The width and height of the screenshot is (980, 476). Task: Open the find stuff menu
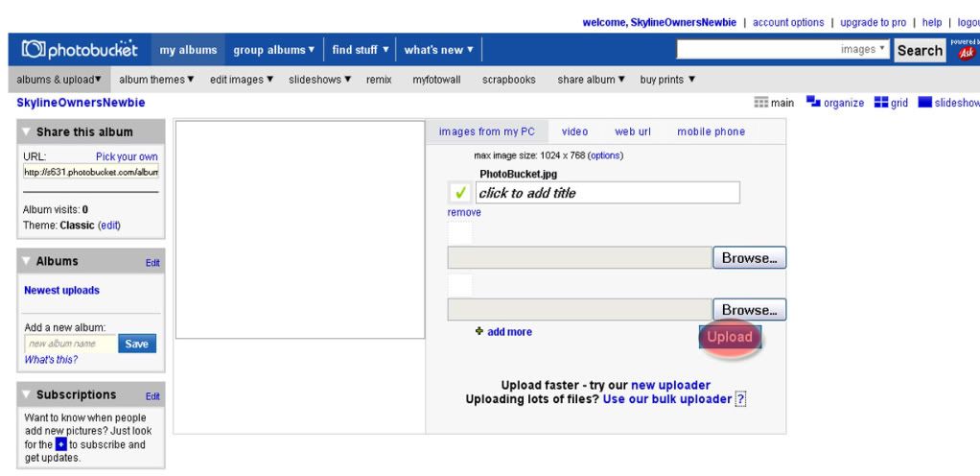click(360, 50)
